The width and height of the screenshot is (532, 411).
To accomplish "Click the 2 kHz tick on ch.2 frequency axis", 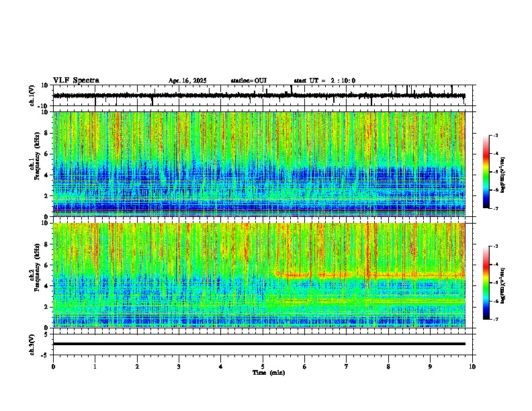I will click(x=46, y=307).
